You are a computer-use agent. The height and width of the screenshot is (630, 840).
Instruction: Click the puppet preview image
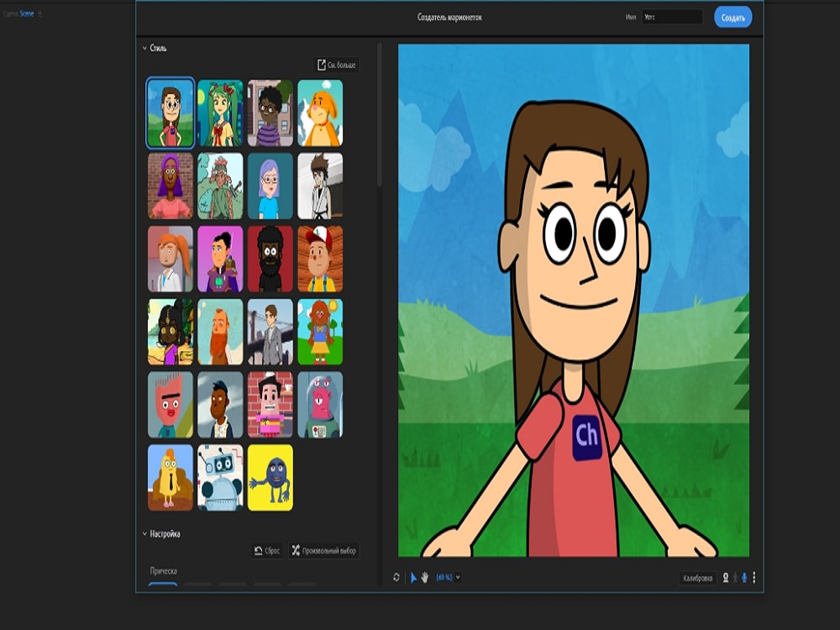coord(573,301)
